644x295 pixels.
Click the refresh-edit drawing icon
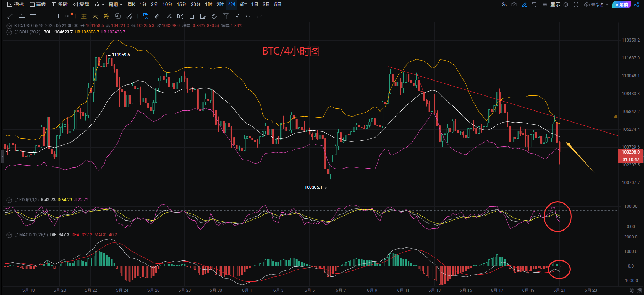tap(118, 16)
